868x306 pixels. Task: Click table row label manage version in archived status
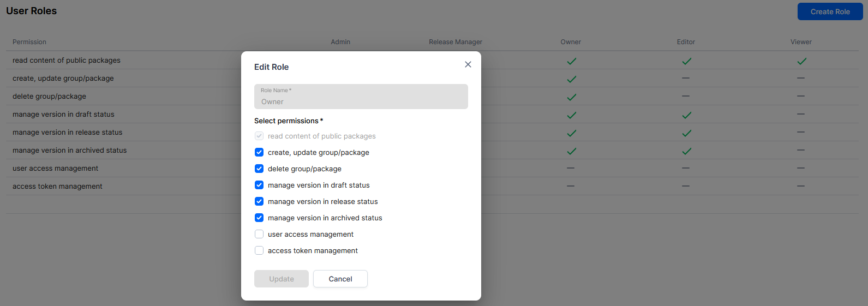(x=70, y=151)
